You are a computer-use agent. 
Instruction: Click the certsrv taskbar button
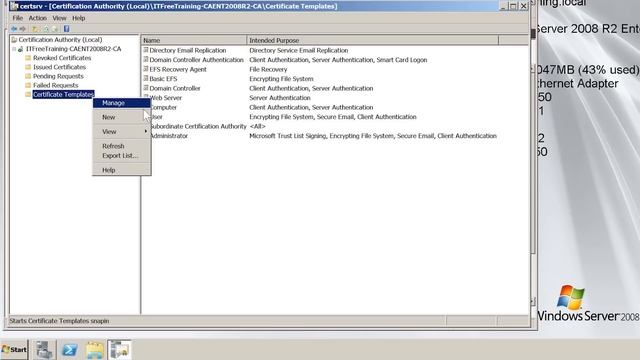[120, 350]
